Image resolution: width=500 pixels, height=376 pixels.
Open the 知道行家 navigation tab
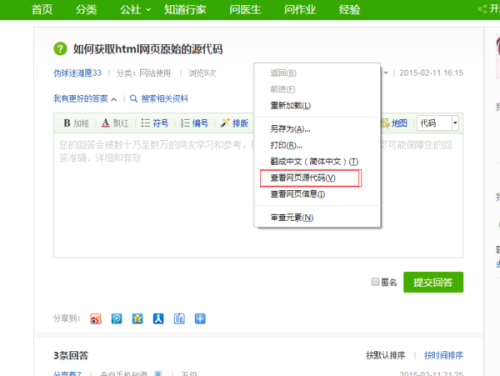click(x=185, y=10)
